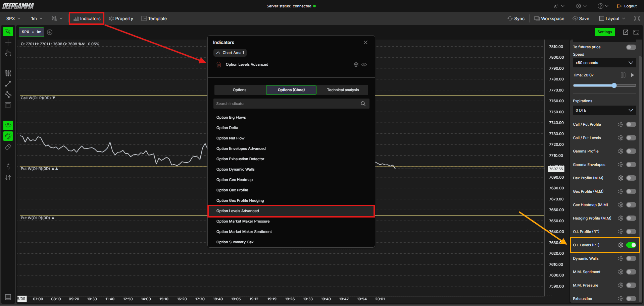This screenshot has height=306, width=644.
Task: Select the Options (Cboe) tab
Action: (291, 90)
